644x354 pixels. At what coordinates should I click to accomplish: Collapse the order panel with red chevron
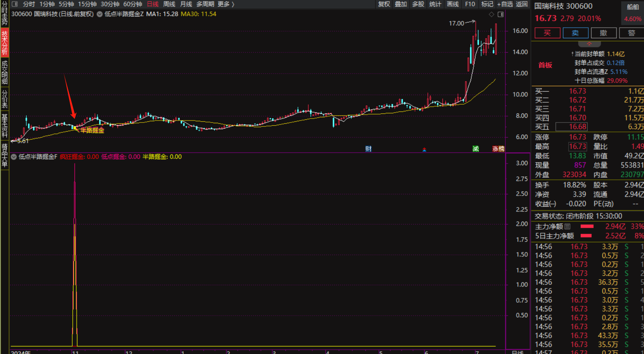[589, 44]
